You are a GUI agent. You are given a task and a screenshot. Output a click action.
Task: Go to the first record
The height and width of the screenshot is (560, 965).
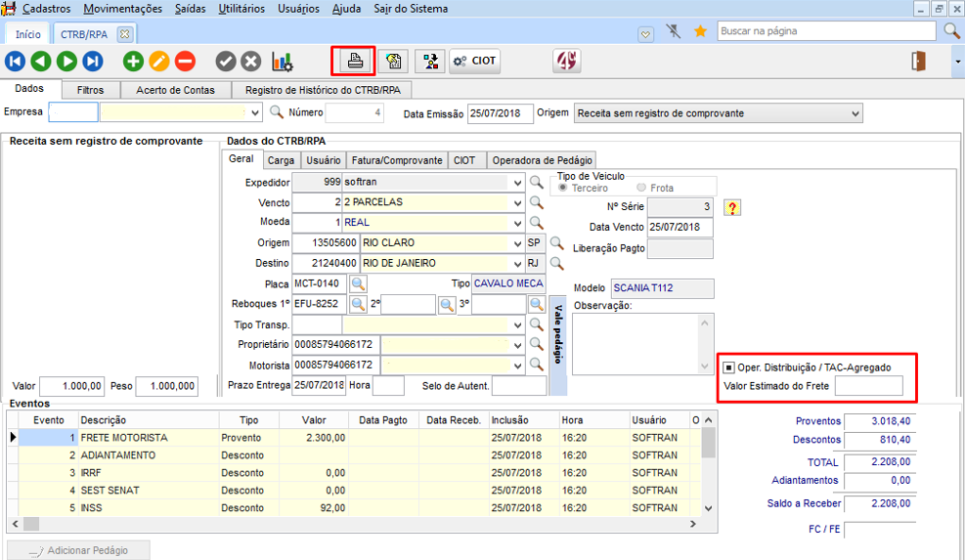point(15,62)
